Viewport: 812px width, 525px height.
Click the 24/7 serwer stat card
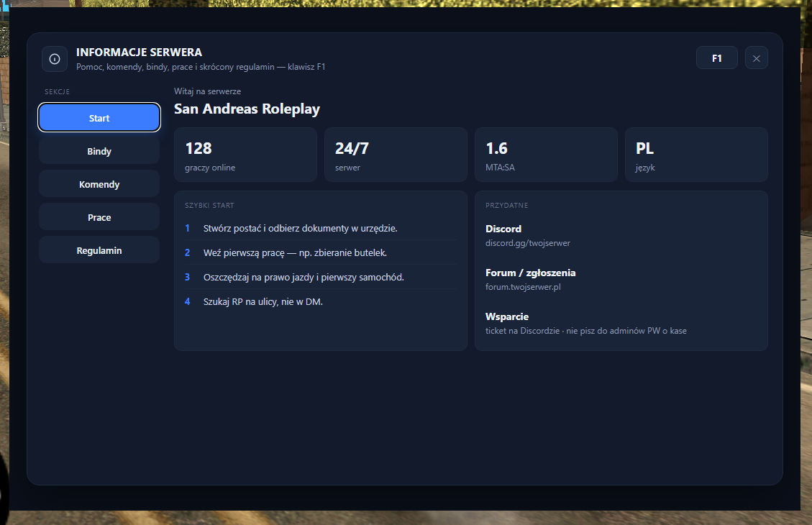point(396,155)
